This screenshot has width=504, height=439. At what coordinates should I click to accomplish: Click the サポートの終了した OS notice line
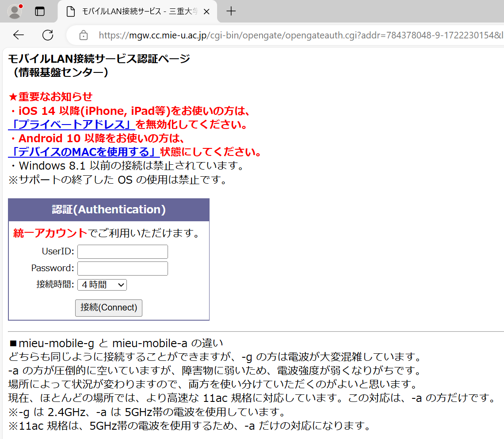118,179
